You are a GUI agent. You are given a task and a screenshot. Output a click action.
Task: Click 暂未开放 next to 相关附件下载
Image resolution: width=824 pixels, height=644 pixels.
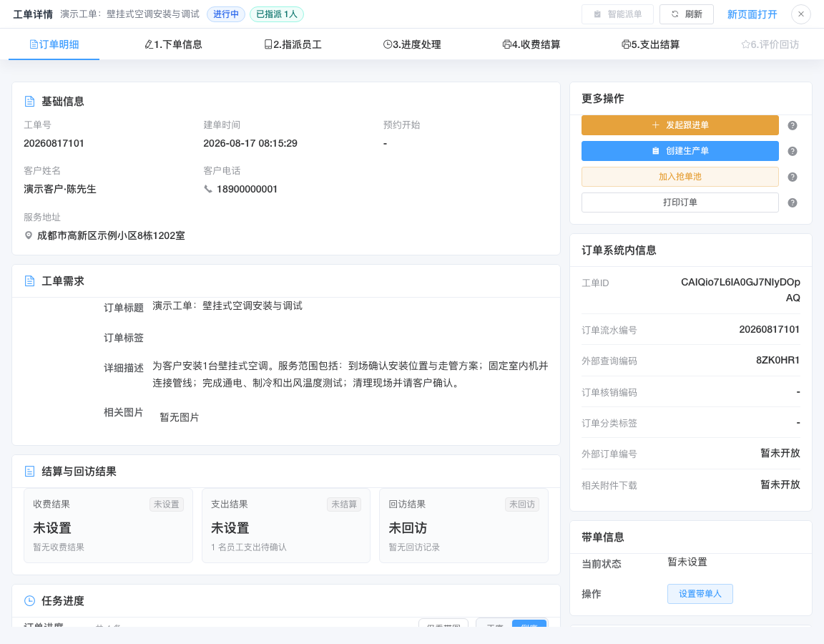pos(780,484)
